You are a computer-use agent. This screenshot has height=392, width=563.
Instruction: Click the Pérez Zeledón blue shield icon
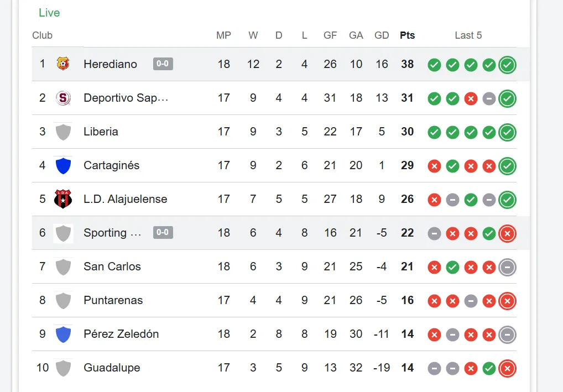[64, 334]
